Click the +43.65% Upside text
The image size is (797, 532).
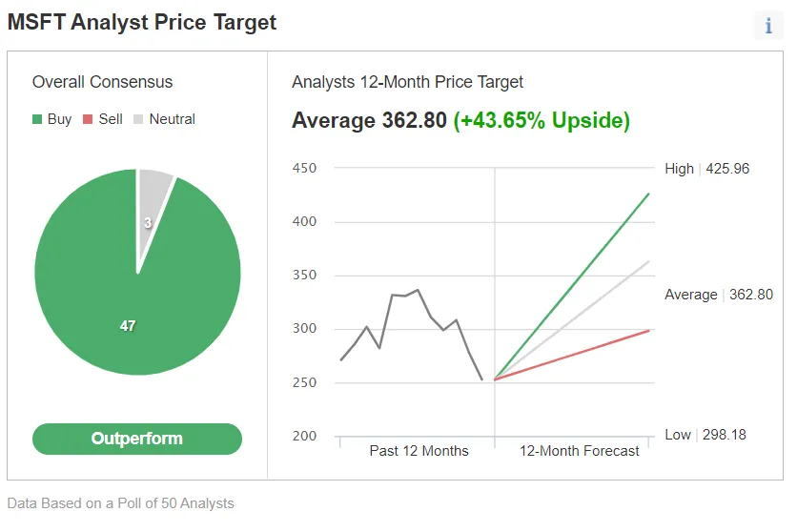542,121
